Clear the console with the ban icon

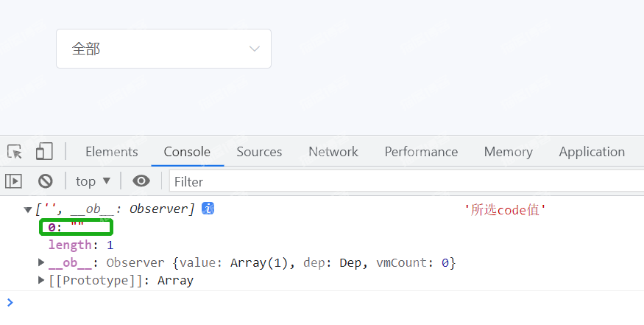point(46,181)
